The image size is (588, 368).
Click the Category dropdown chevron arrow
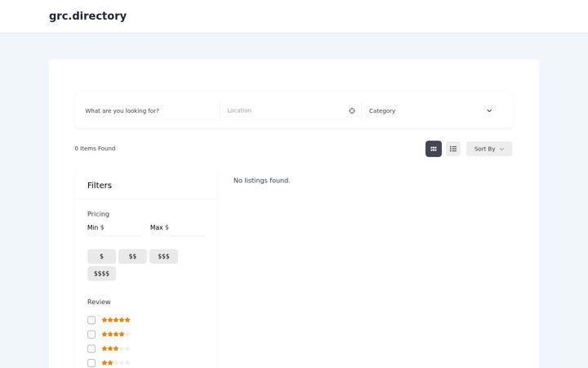click(489, 110)
